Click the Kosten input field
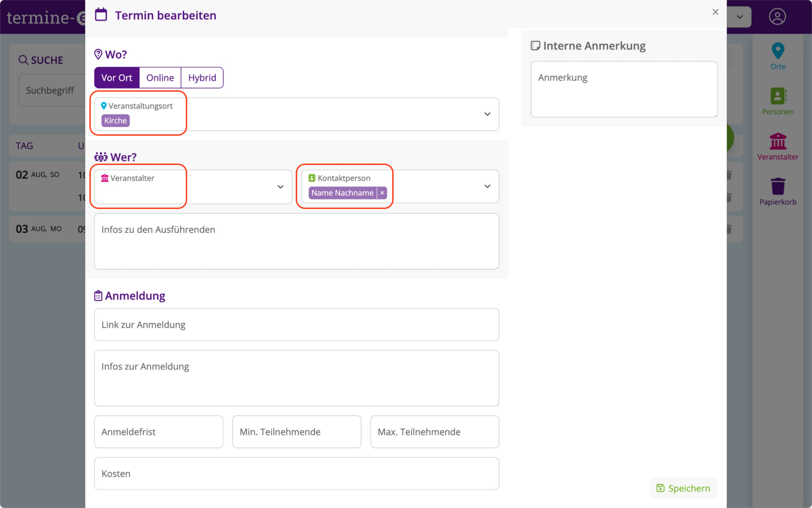Viewport: 812px width, 508px height. coord(297,473)
